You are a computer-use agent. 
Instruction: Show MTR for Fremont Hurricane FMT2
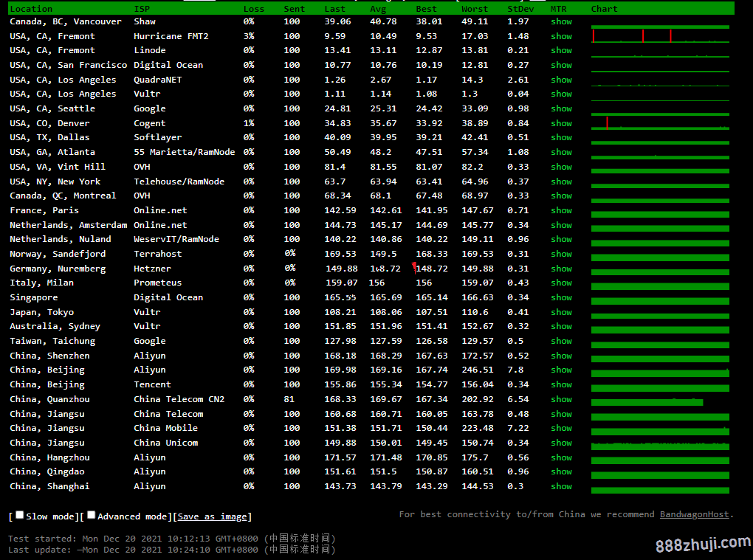click(561, 36)
